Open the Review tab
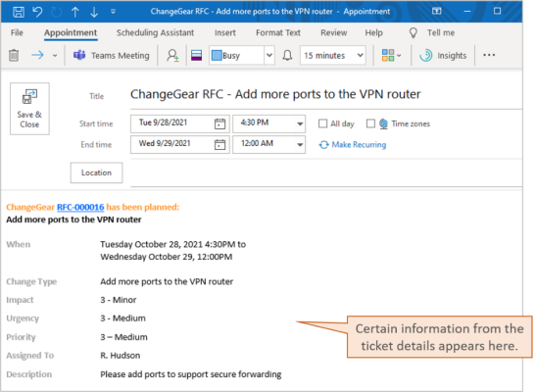This screenshot has width=536, height=392. click(333, 32)
